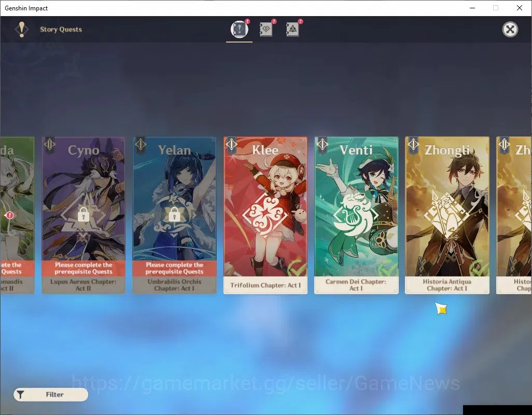Click the Trifolium Chapter: Act I label

(x=265, y=285)
